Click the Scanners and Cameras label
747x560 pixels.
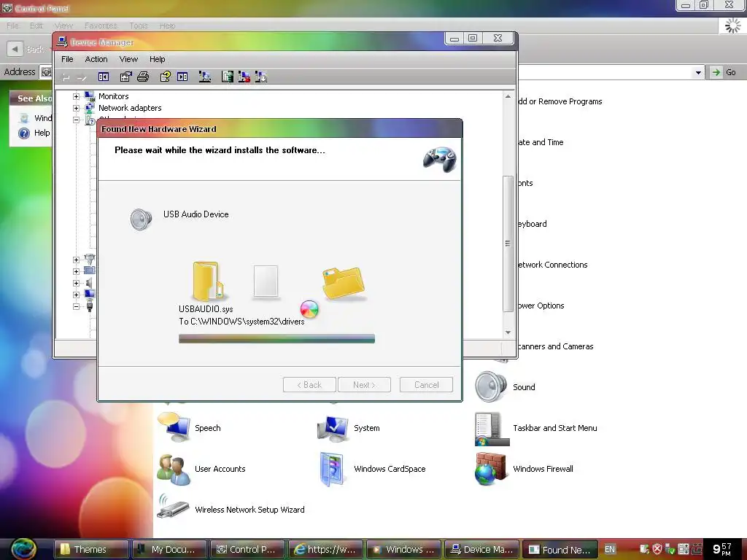[x=555, y=346]
